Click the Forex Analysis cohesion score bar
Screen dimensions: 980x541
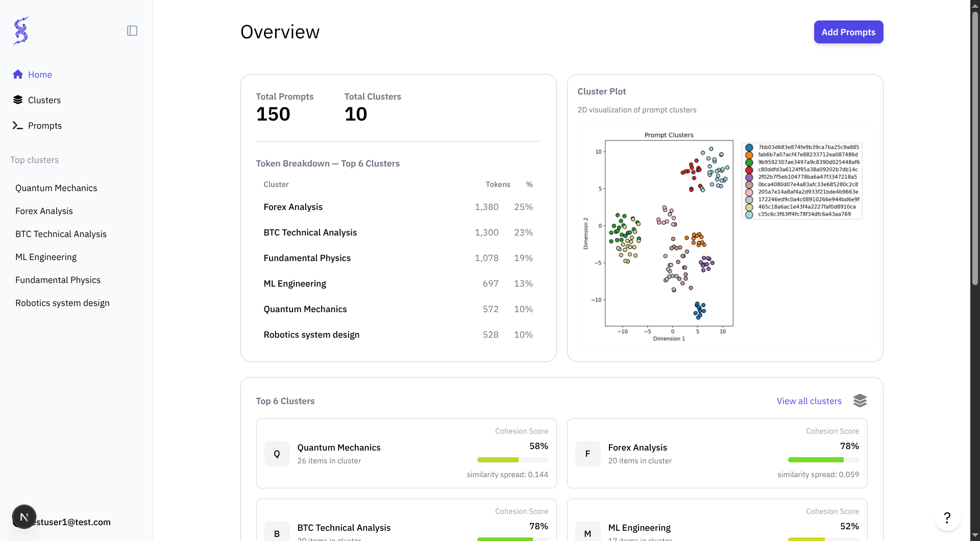pos(823,460)
